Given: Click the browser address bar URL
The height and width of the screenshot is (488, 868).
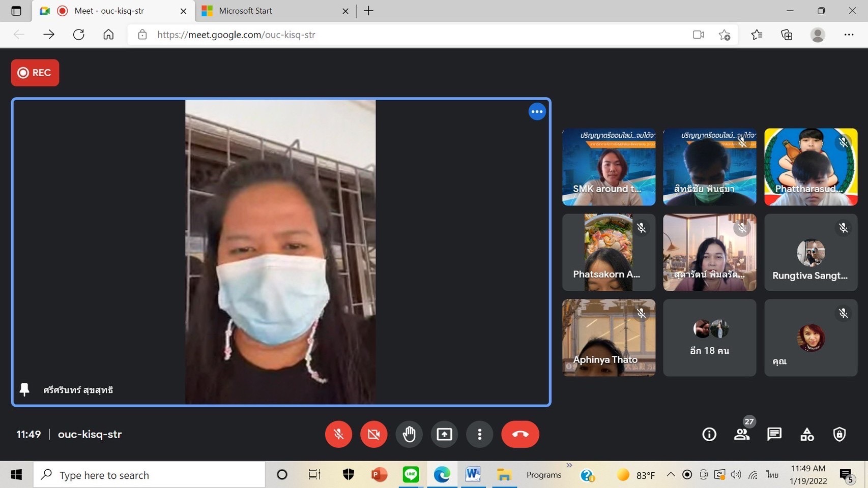Looking at the screenshot, I should coord(236,35).
